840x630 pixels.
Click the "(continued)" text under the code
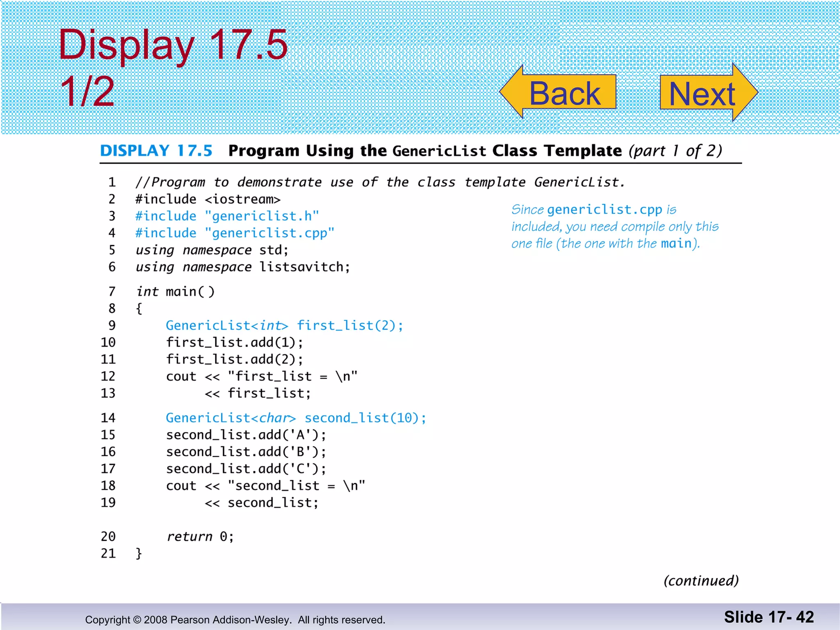(701, 581)
